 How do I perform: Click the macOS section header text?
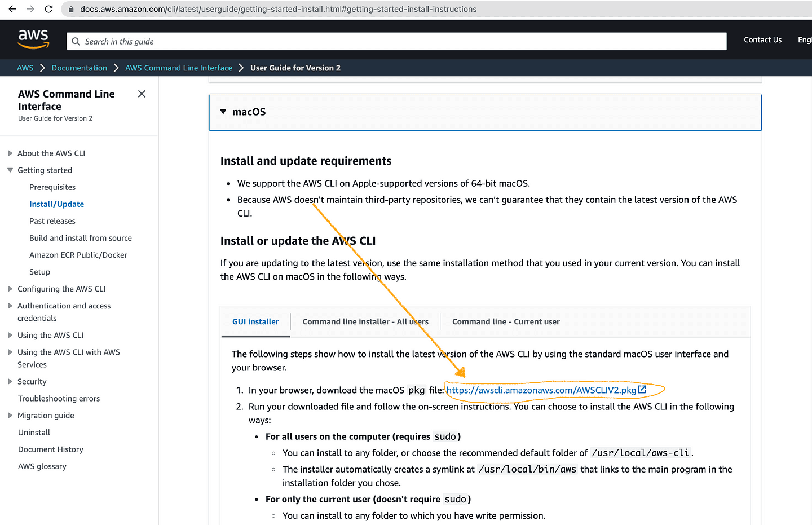(249, 112)
